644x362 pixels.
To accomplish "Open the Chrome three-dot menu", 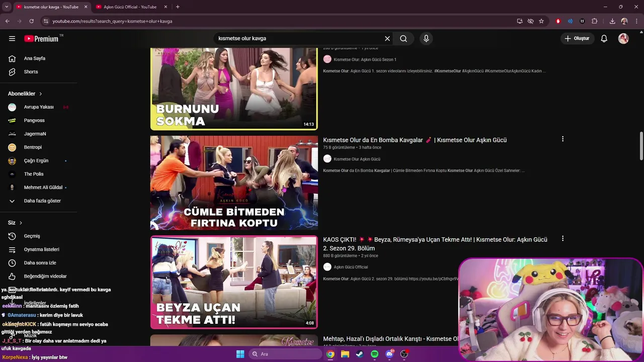I will coord(636,21).
